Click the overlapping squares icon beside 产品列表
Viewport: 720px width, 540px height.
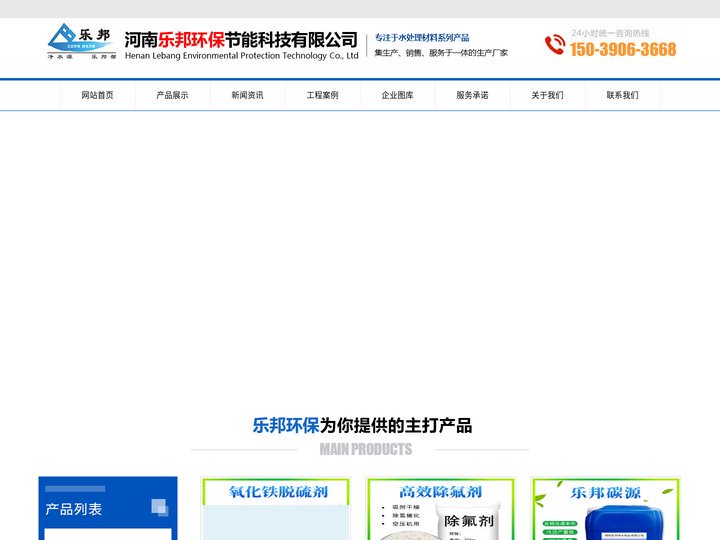tap(160, 507)
